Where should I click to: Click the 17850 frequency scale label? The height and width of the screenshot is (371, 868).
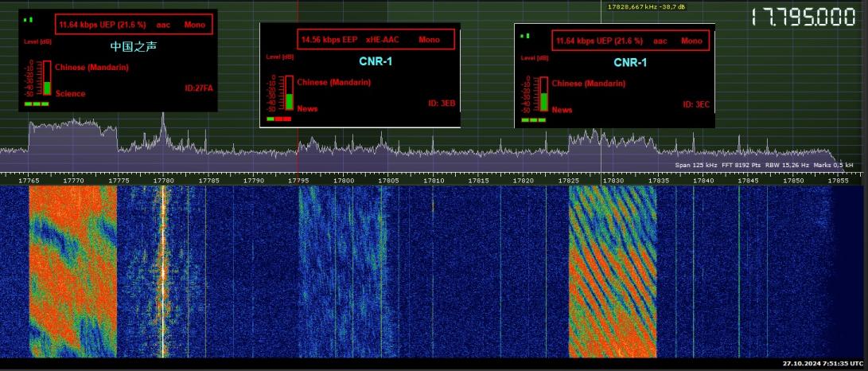click(x=794, y=181)
